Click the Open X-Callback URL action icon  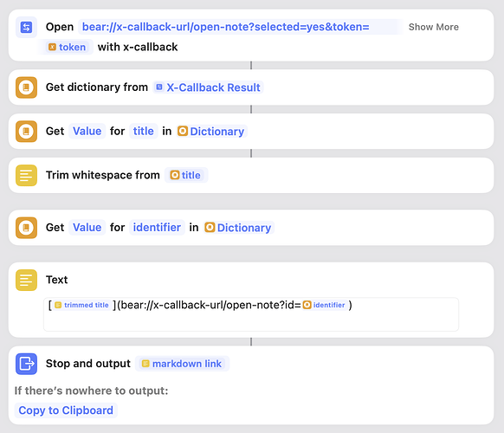pyautogui.click(x=26, y=27)
